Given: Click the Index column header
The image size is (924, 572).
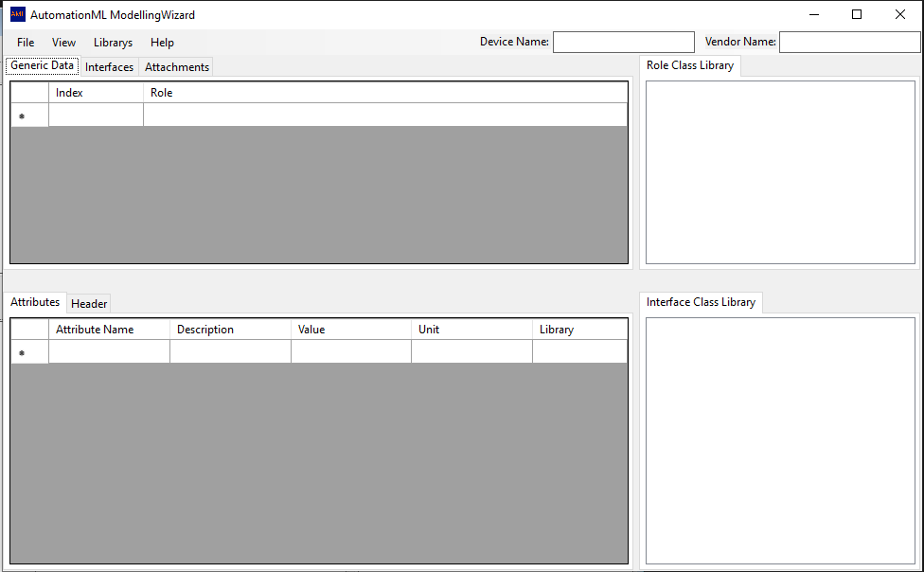Looking at the screenshot, I should (96, 93).
